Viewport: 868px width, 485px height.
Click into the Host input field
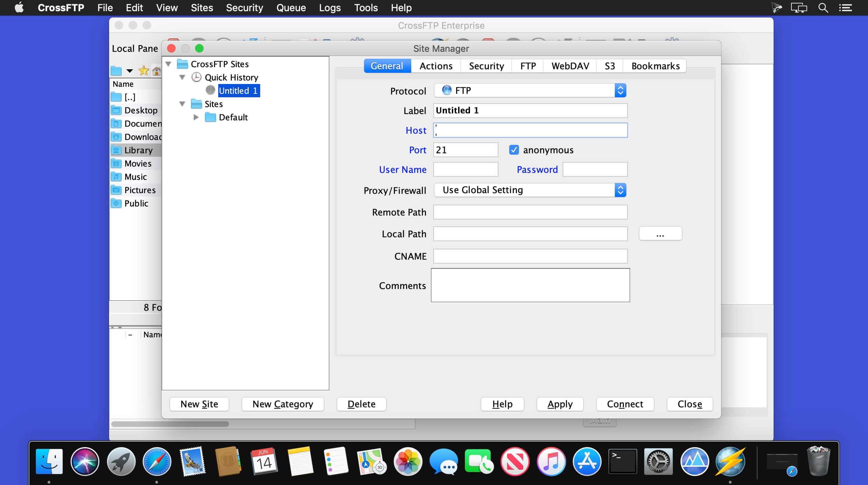click(x=531, y=130)
